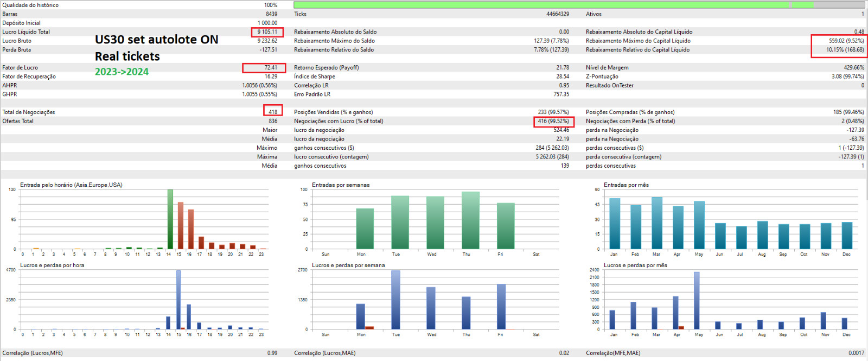Click the total trades value 418

[x=273, y=112]
